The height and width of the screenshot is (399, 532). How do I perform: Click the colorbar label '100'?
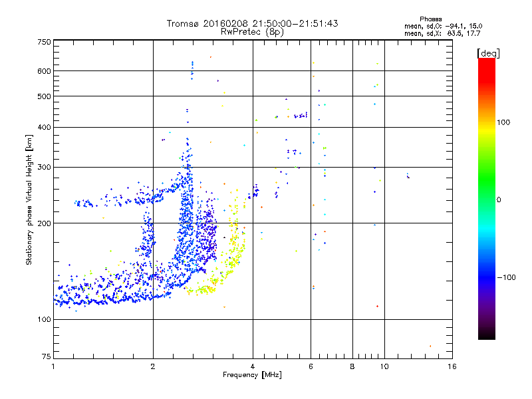[503, 122]
